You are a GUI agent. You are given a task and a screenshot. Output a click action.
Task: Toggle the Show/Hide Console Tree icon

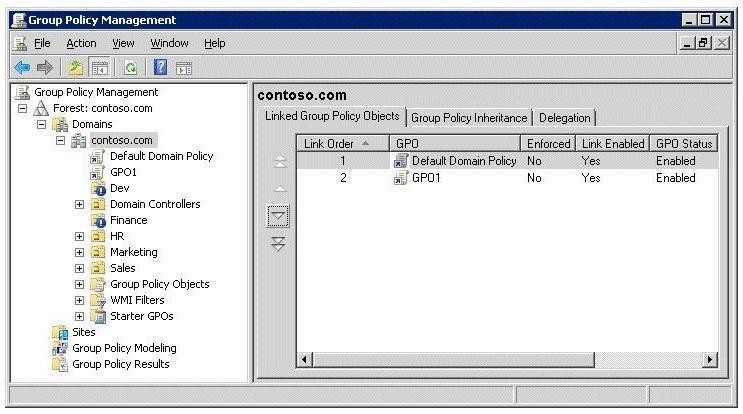tap(100, 68)
